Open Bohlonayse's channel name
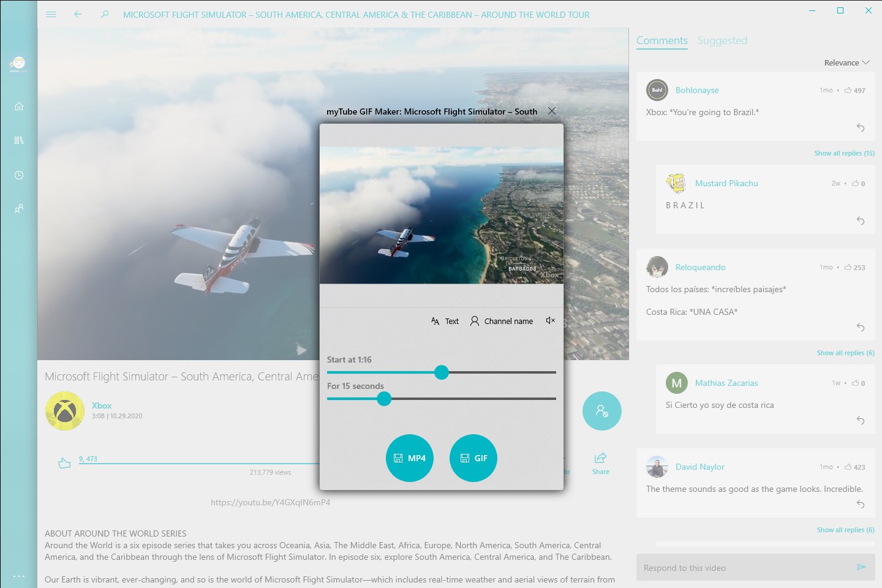 click(697, 90)
